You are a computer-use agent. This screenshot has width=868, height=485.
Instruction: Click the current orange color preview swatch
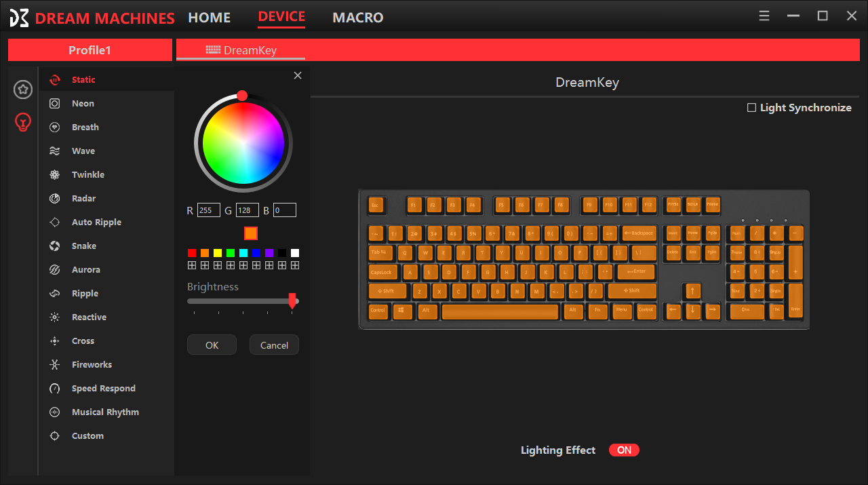pyautogui.click(x=251, y=233)
